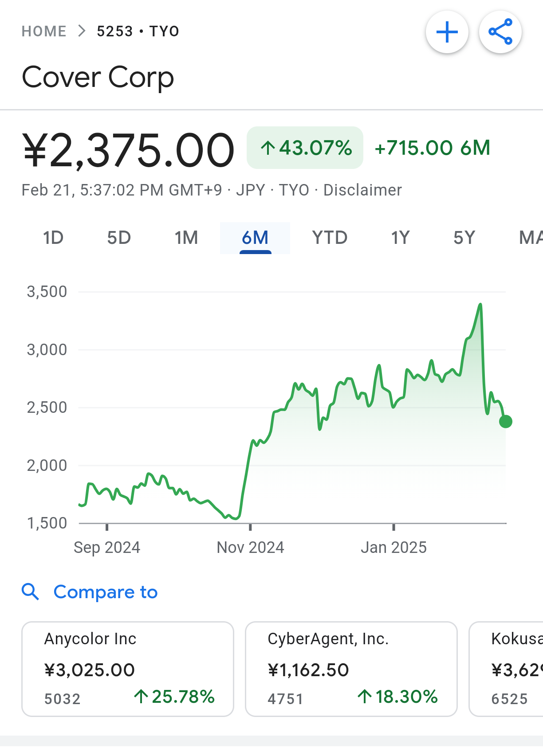The image size is (543, 756).
Task: Open the partially visible Kokusai card
Action: click(507, 669)
